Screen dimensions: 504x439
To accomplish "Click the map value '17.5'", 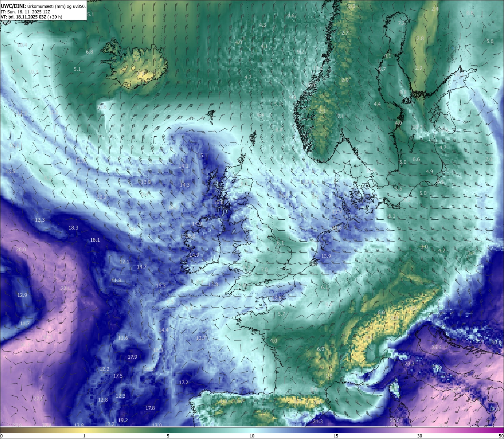I will coord(118,376).
